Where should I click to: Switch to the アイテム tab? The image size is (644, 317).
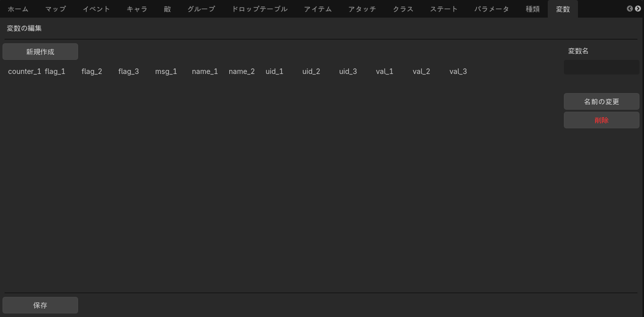[x=318, y=9]
